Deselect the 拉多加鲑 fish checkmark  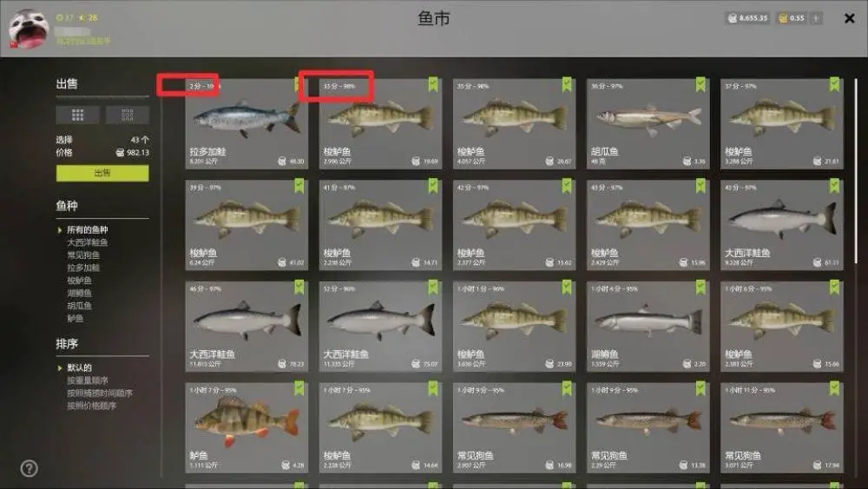click(299, 84)
